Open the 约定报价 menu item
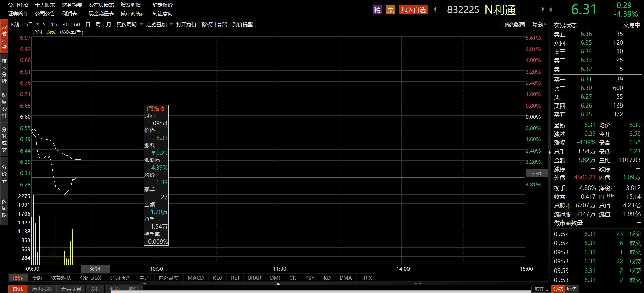 point(163,5)
